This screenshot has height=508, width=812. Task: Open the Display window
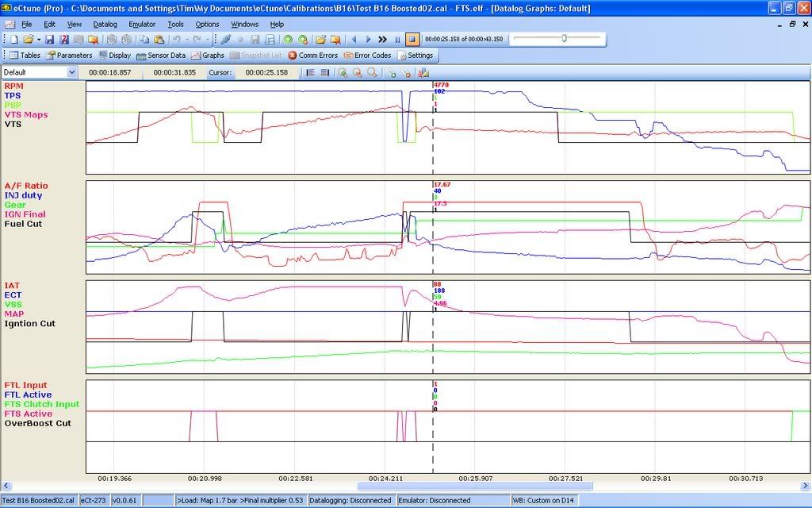click(115, 55)
